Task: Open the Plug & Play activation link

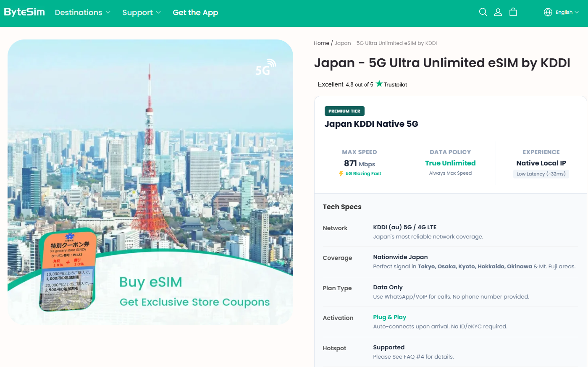Action: click(x=390, y=317)
